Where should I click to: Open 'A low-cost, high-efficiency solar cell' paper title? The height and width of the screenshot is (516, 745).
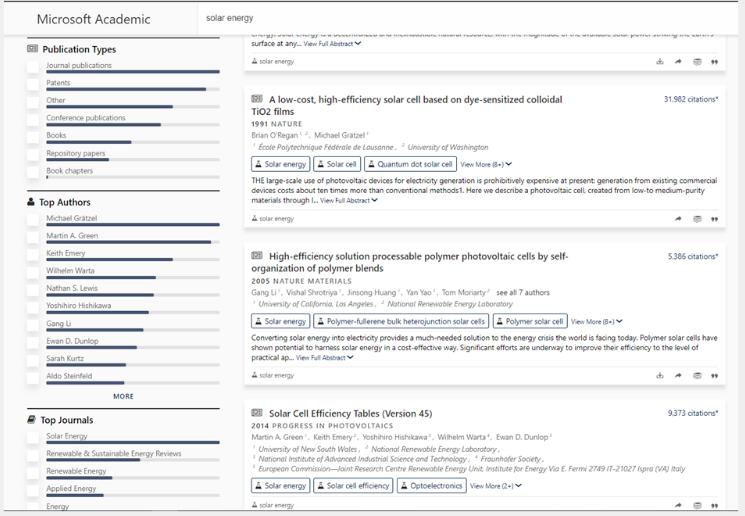click(407, 105)
